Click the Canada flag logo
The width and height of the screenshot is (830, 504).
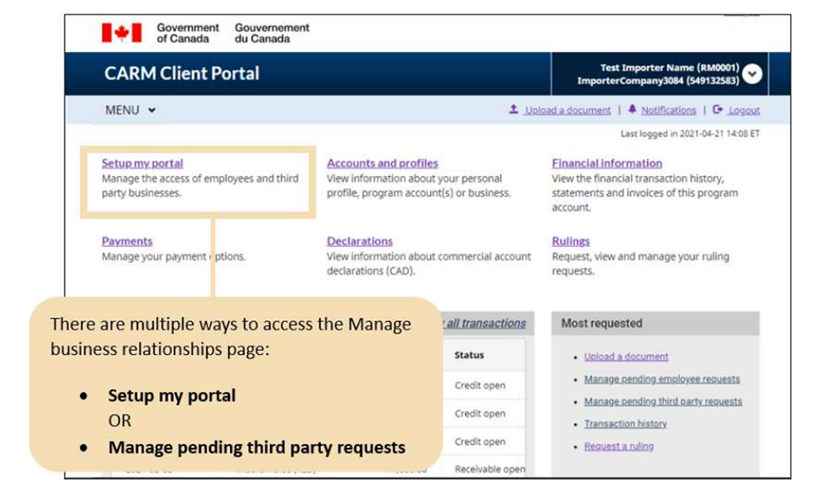point(122,33)
